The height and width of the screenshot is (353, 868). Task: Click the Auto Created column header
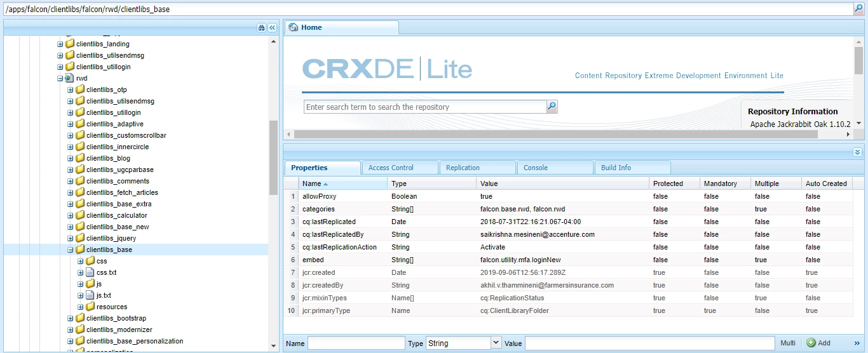[827, 183]
